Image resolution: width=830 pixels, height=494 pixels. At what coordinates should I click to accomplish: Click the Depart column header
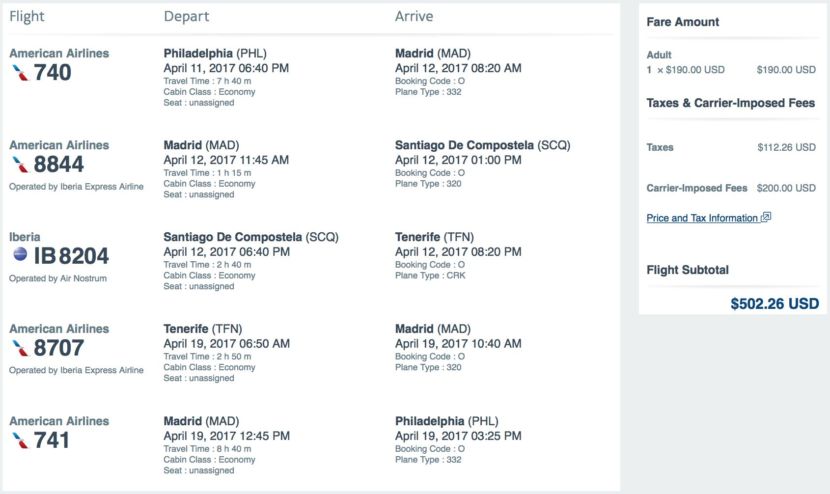186,17
